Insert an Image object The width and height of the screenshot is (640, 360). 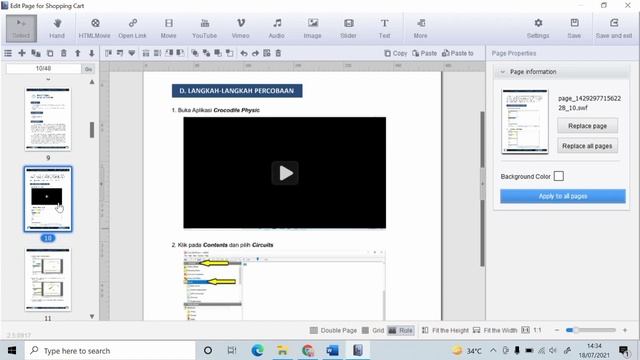click(313, 28)
